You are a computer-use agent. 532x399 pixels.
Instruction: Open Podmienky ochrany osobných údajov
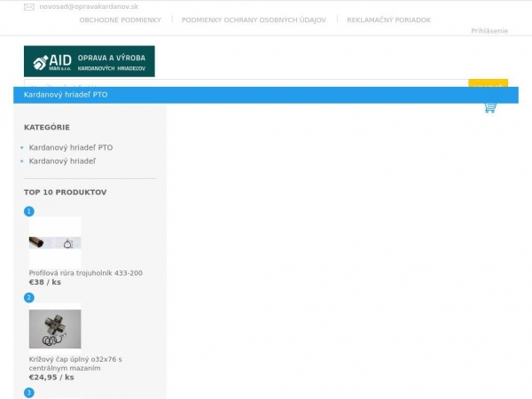click(254, 20)
